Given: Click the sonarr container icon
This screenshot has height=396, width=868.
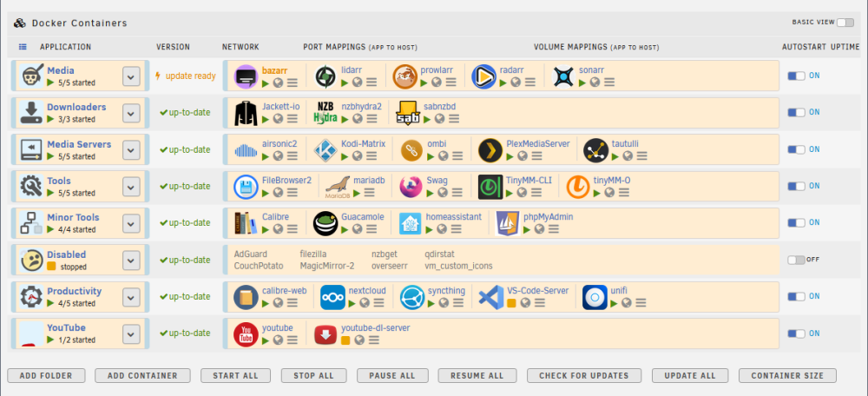Looking at the screenshot, I should [563, 76].
